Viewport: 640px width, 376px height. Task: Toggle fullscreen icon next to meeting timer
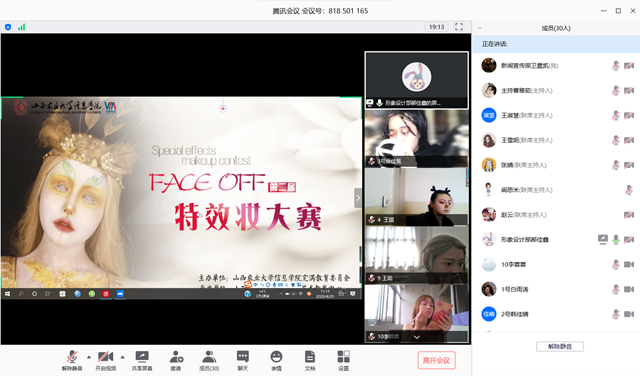(459, 27)
